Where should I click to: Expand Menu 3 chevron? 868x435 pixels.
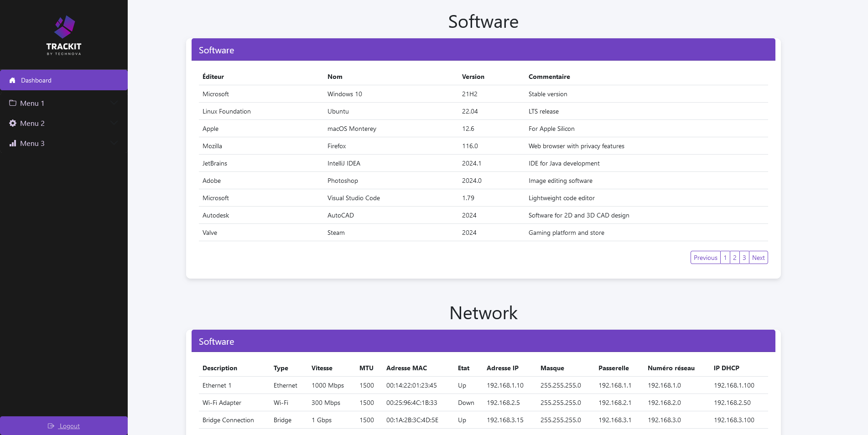pyautogui.click(x=114, y=143)
